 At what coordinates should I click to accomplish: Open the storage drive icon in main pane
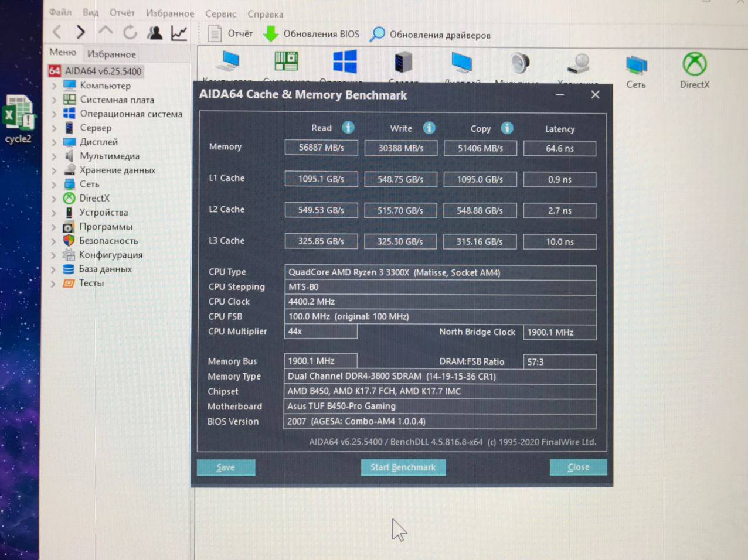580,63
